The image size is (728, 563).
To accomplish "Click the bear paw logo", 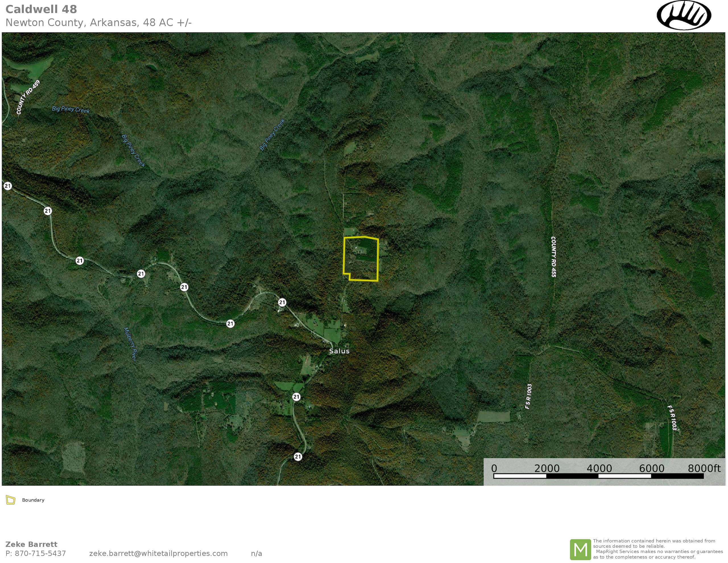I will pos(684,15).
